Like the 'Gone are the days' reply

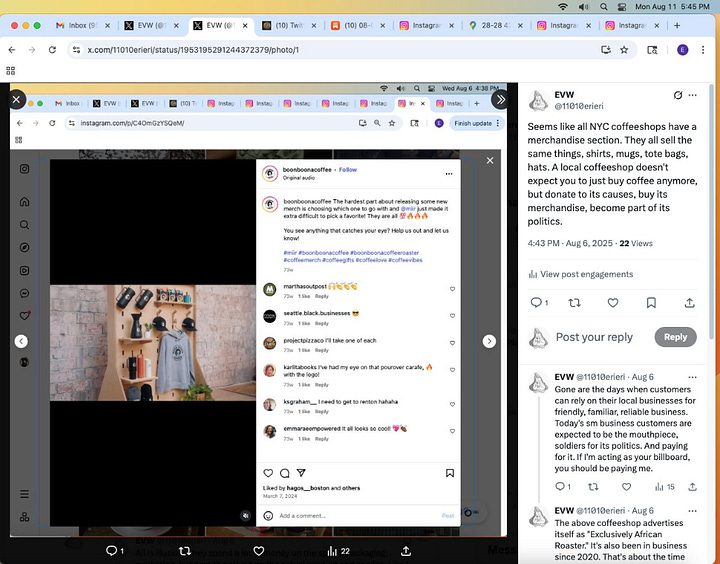(x=626, y=487)
